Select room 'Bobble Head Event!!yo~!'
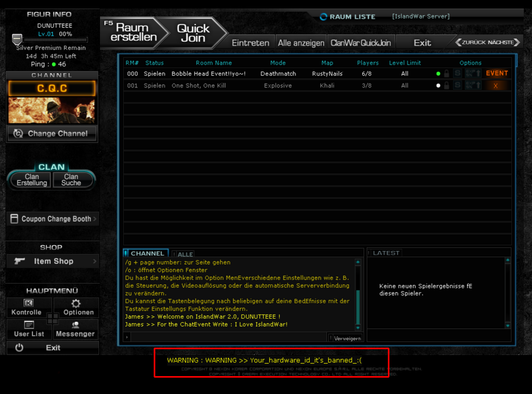Screen dimensions: 532x394 pyautogui.click(x=317, y=74)
